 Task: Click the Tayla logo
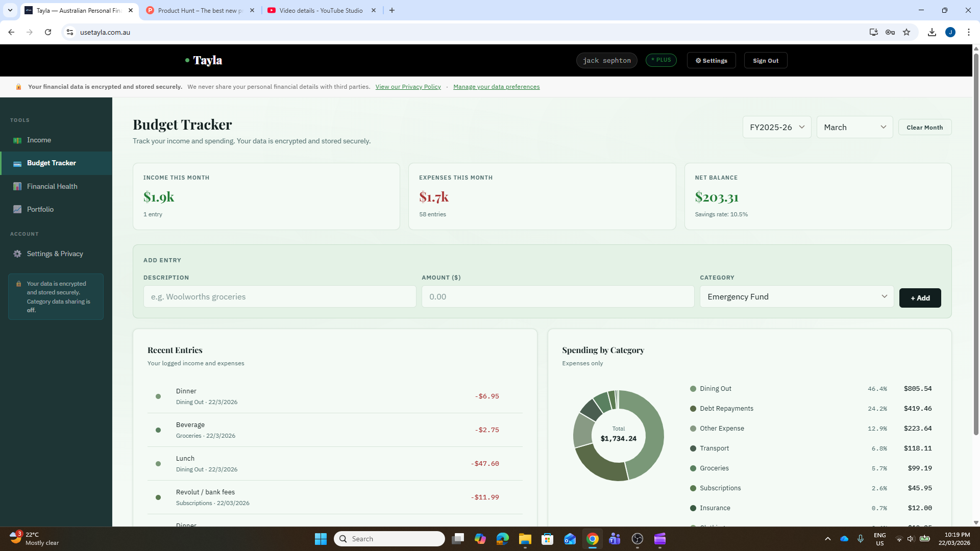[x=207, y=60]
